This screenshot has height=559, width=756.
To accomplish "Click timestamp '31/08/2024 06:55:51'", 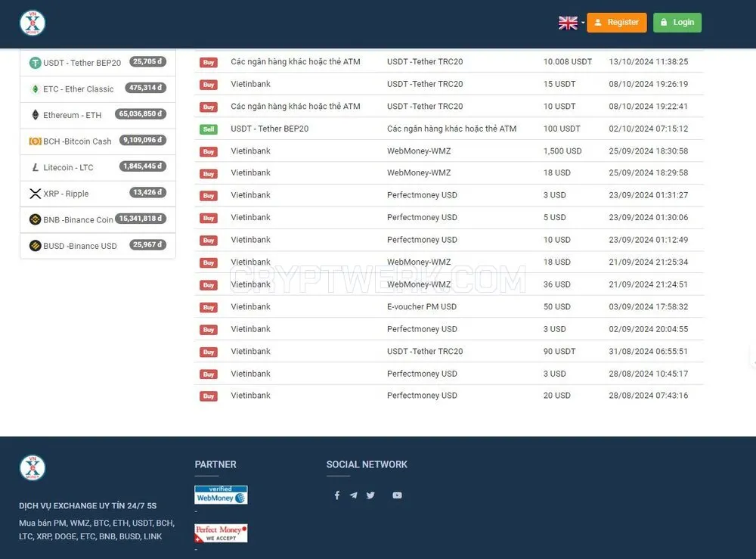I will coord(649,352).
